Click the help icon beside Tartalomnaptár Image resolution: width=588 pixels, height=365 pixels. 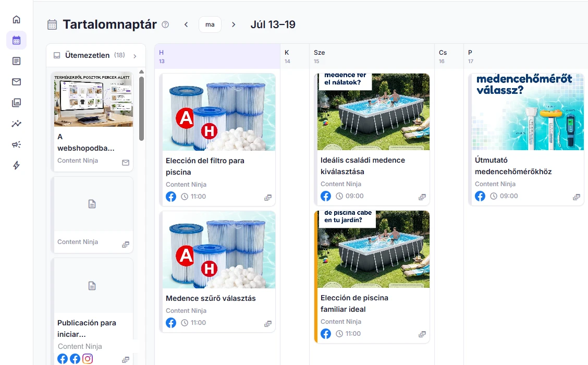[165, 25]
